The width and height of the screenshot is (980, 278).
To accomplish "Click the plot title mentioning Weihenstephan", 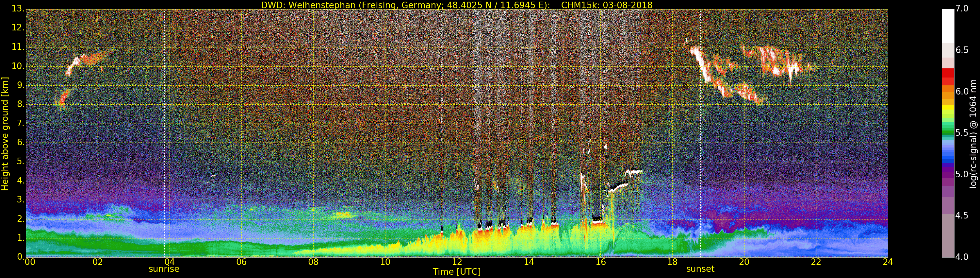I will pos(457,5).
